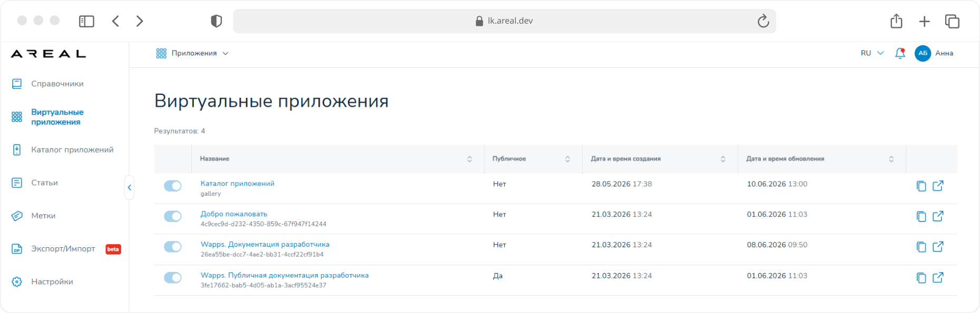The width and height of the screenshot is (980, 313).
Task: Select the gallery identifier text
Action: click(211, 194)
